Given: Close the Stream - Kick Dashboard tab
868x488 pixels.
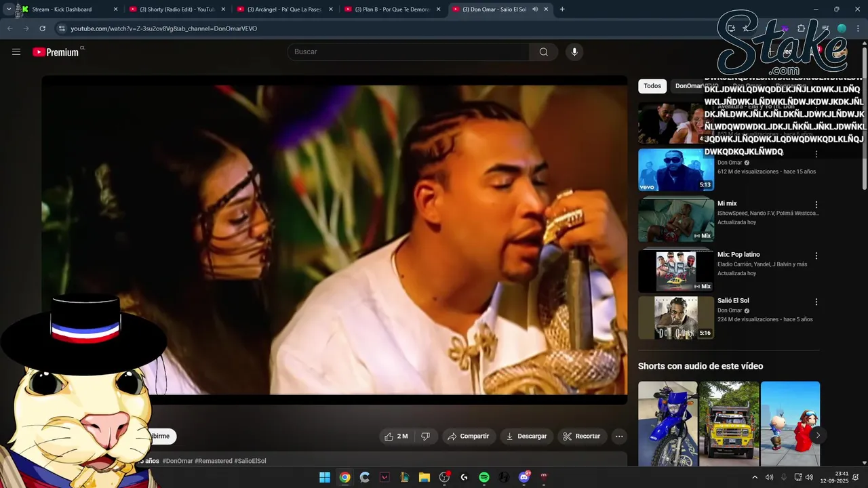Looking at the screenshot, I should tap(115, 9).
